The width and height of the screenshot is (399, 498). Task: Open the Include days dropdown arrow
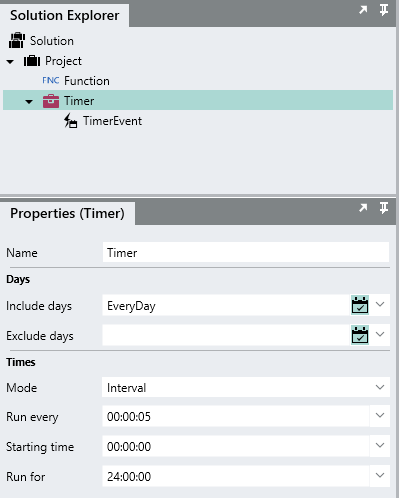coord(380,304)
